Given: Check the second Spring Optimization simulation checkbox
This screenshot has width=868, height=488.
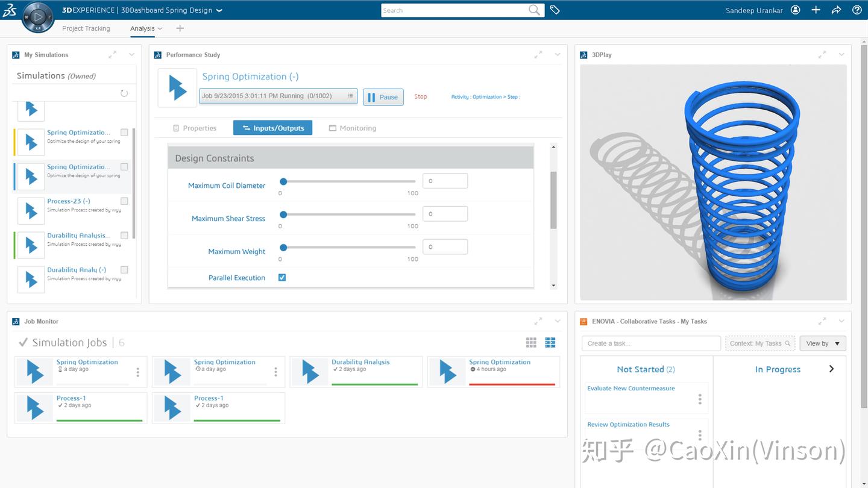Looking at the screenshot, I should (x=124, y=167).
